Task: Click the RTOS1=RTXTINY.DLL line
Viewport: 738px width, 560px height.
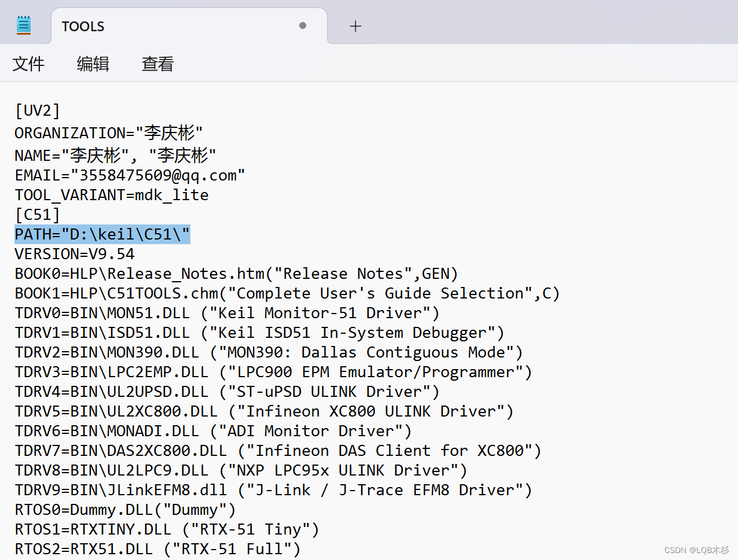Action: (167, 529)
